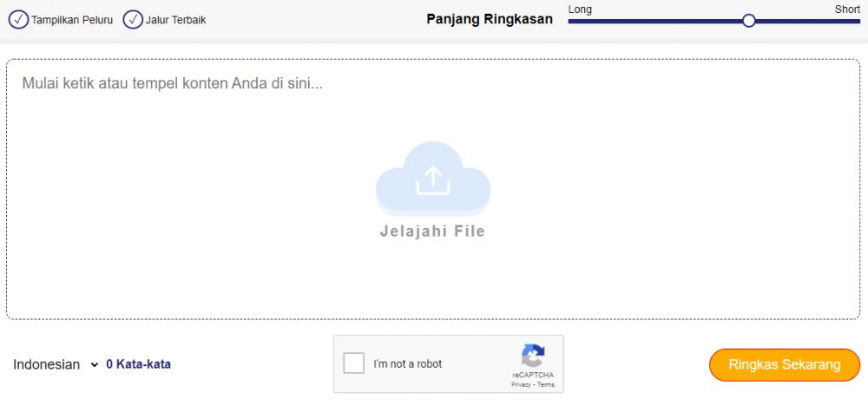
Task: Click the Panjang Ringkasan heading
Action: coord(490,19)
